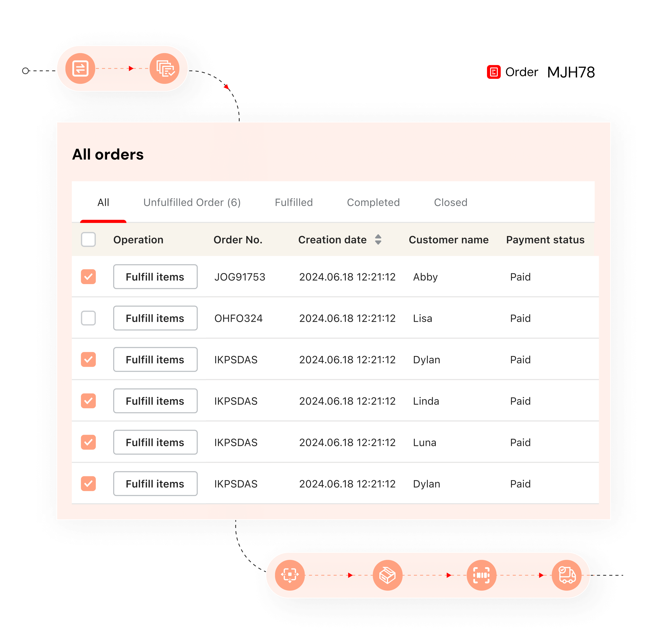Screen dimensions: 645x644
Task: Switch to the Completed tab
Action: (x=373, y=202)
